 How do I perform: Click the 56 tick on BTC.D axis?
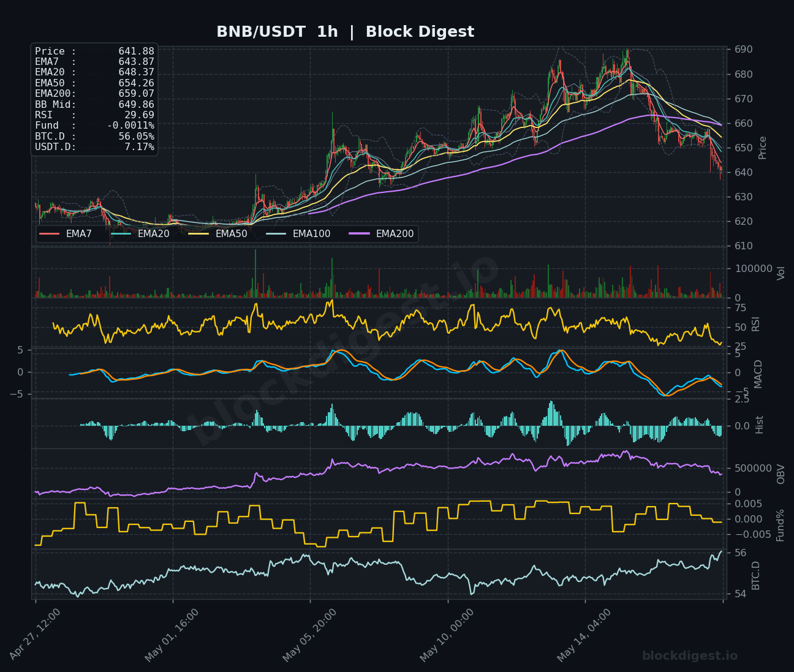click(741, 553)
